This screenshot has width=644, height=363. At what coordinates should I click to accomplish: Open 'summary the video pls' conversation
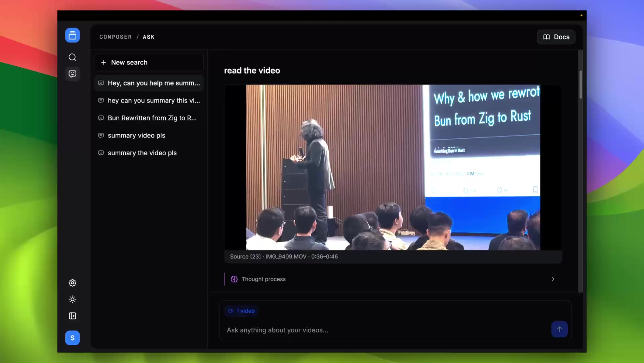[x=149, y=153]
